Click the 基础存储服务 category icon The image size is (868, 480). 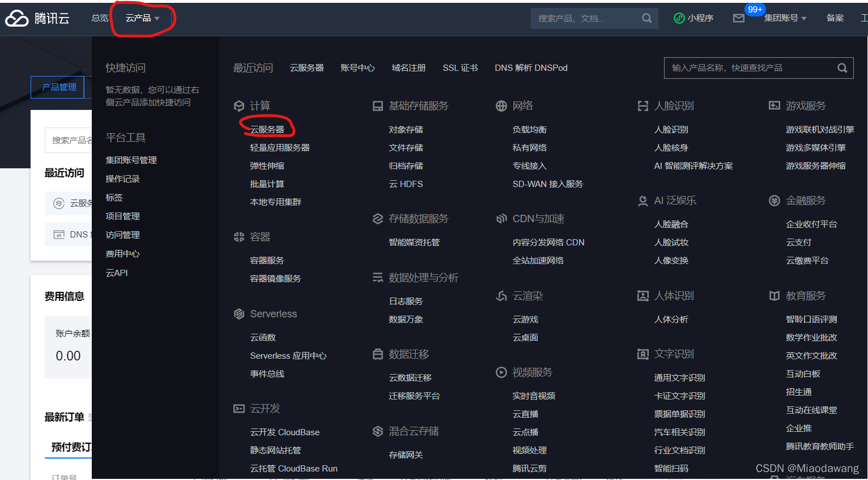[378, 106]
